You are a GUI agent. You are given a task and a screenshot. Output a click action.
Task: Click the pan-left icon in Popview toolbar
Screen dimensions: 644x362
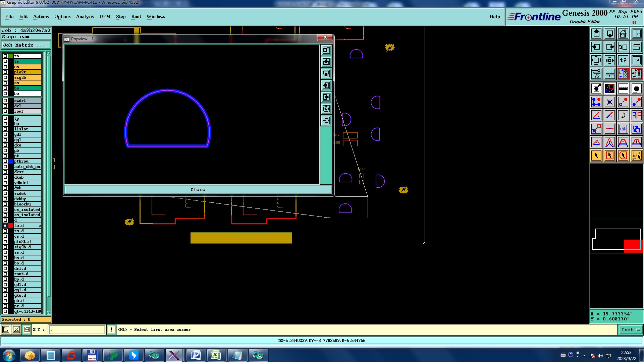pyautogui.click(x=326, y=85)
